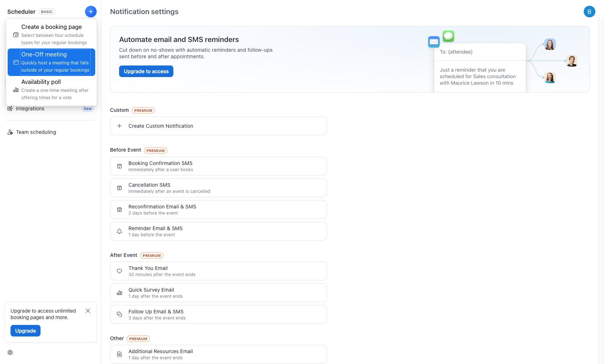Click the Reconfirmation Email & SMS icon
The width and height of the screenshot is (604, 364).
(119, 209)
